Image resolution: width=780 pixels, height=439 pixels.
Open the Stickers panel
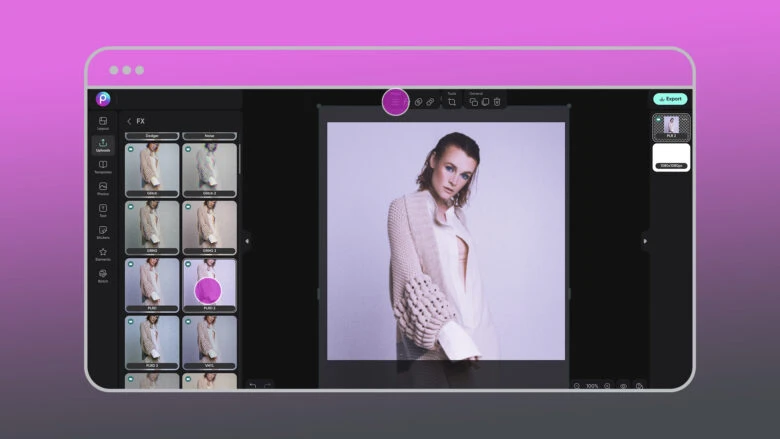click(x=103, y=231)
